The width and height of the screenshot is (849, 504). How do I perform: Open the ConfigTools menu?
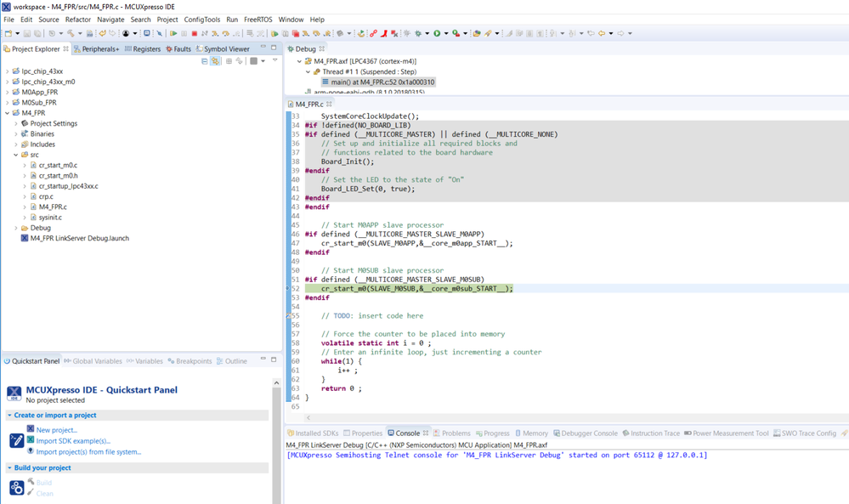point(202,20)
